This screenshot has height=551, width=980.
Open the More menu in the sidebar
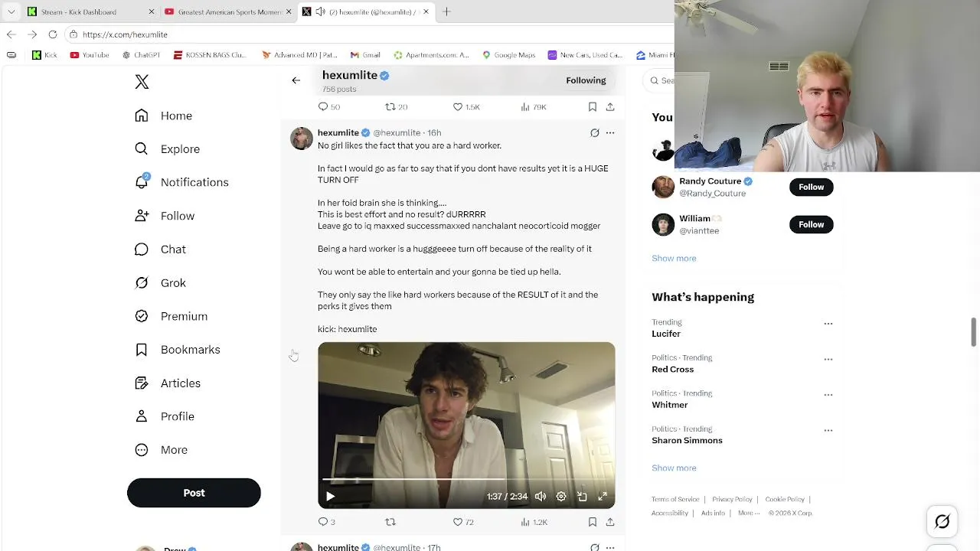pyautogui.click(x=142, y=450)
